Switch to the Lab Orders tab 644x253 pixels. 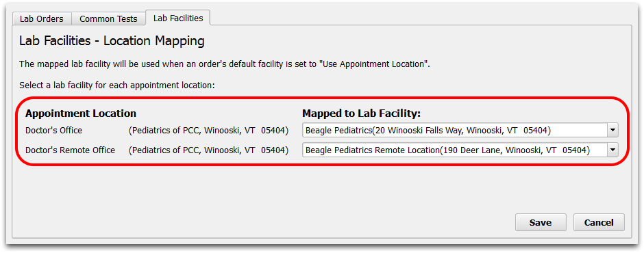pos(42,19)
